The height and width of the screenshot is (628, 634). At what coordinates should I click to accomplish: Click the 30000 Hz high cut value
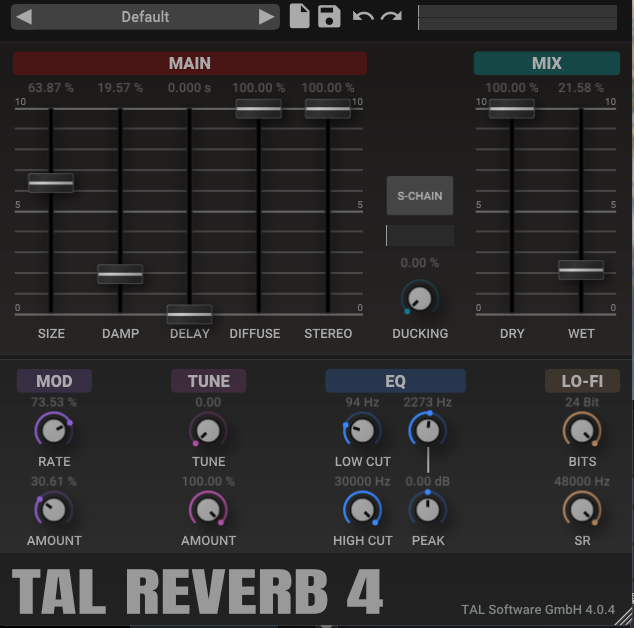click(362, 481)
